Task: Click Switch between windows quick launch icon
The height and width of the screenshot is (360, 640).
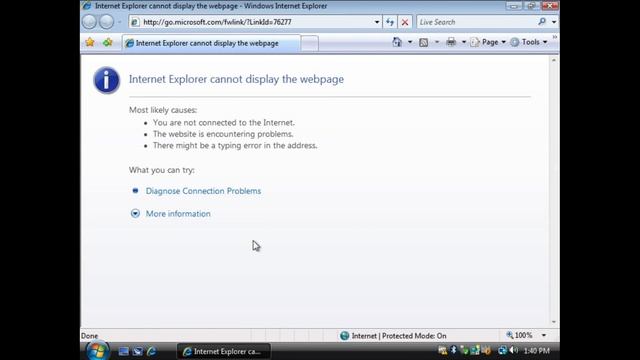Action: [x=138, y=351]
